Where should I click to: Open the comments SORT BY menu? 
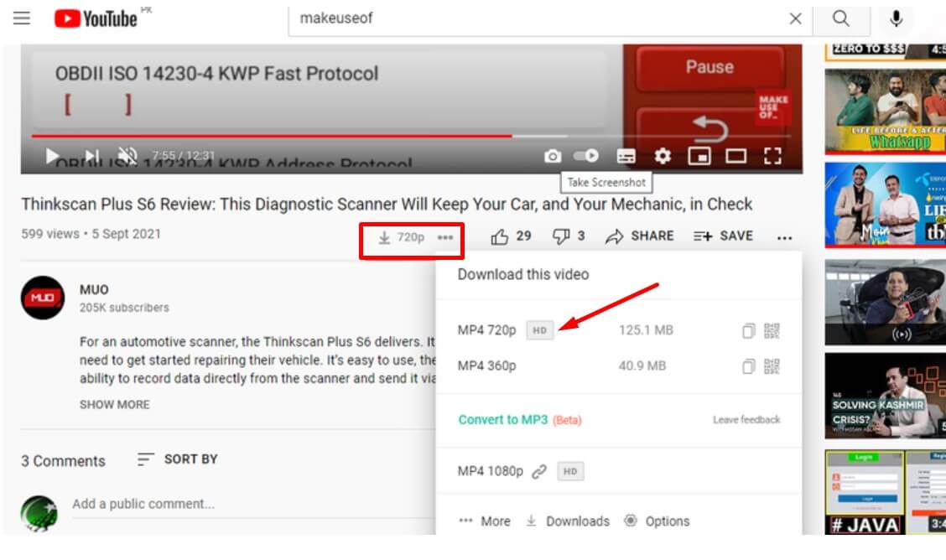[177, 459]
